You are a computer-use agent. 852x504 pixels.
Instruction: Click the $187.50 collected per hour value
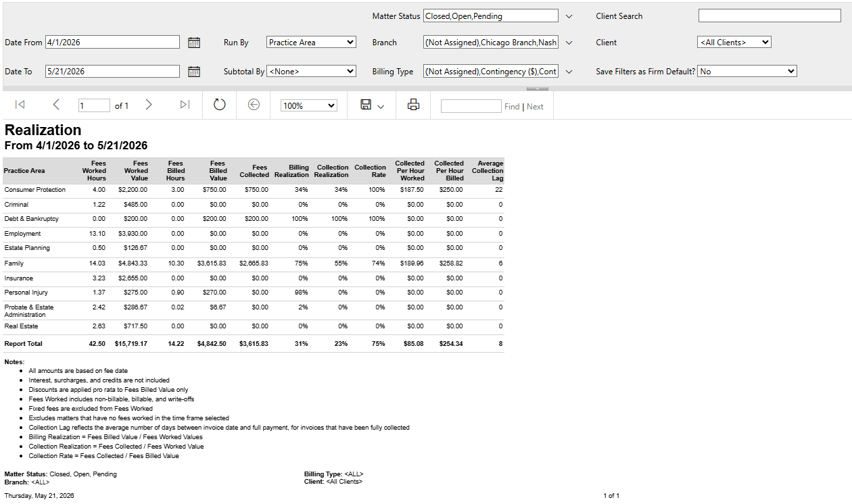pos(413,190)
